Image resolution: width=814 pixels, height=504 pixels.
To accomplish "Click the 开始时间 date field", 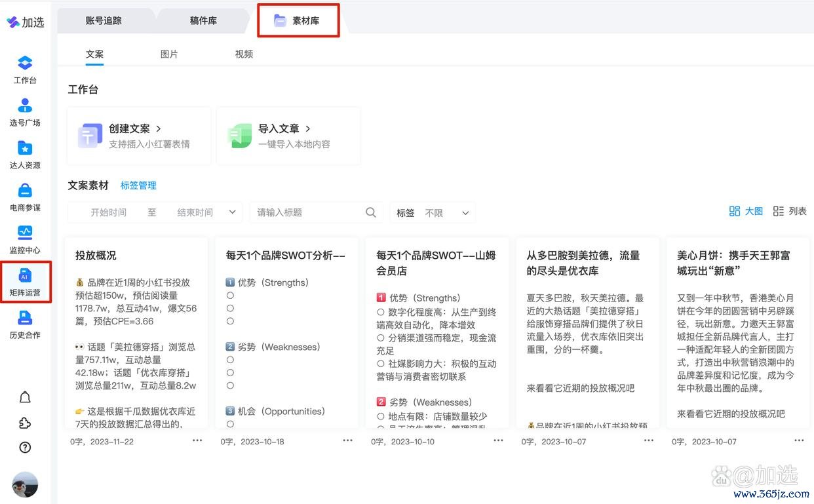I will coord(108,212).
